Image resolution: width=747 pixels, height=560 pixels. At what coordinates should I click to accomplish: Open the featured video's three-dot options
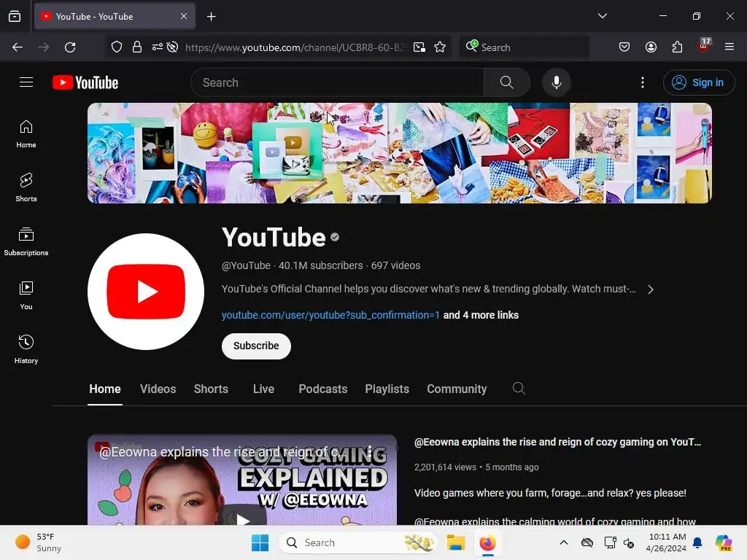click(x=369, y=450)
